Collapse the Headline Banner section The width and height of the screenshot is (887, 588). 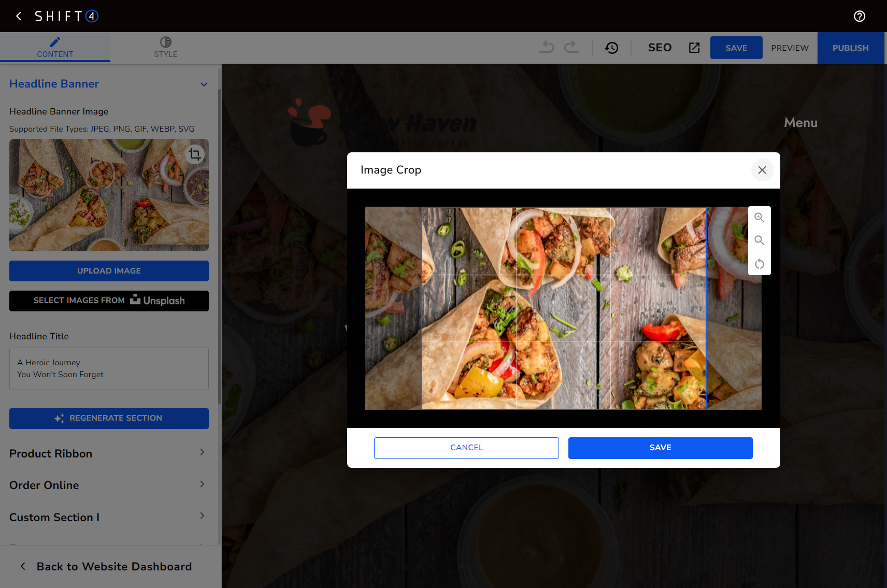click(204, 84)
